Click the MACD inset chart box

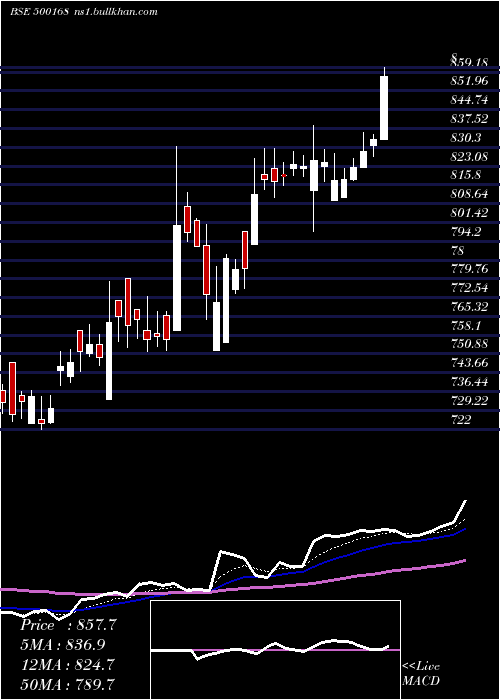coord(275,650)
